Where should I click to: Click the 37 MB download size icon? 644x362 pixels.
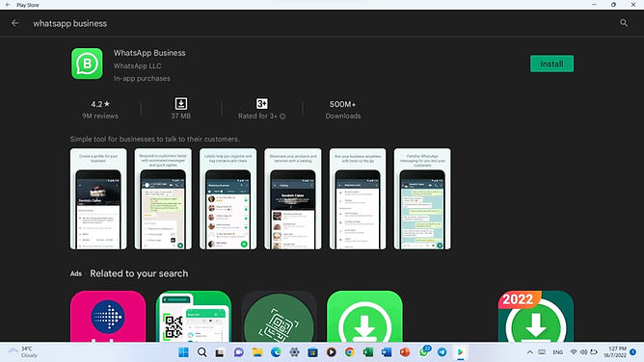(180, 104)
